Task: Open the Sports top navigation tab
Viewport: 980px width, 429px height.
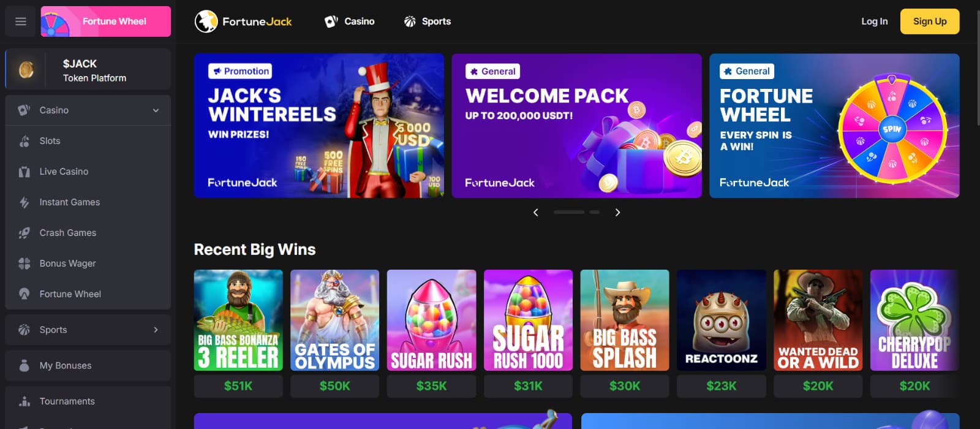Action: coord(428,21)
